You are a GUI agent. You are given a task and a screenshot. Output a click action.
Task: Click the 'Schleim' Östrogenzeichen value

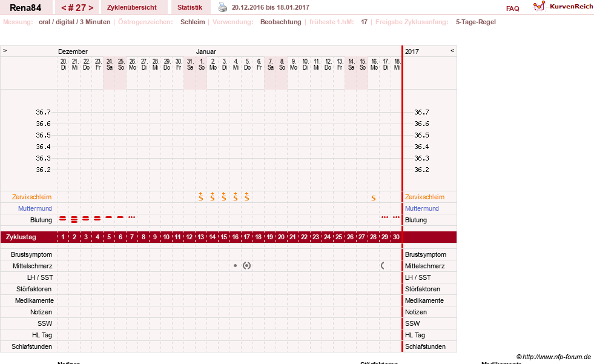pyautogui.click(x=193, y=22)
